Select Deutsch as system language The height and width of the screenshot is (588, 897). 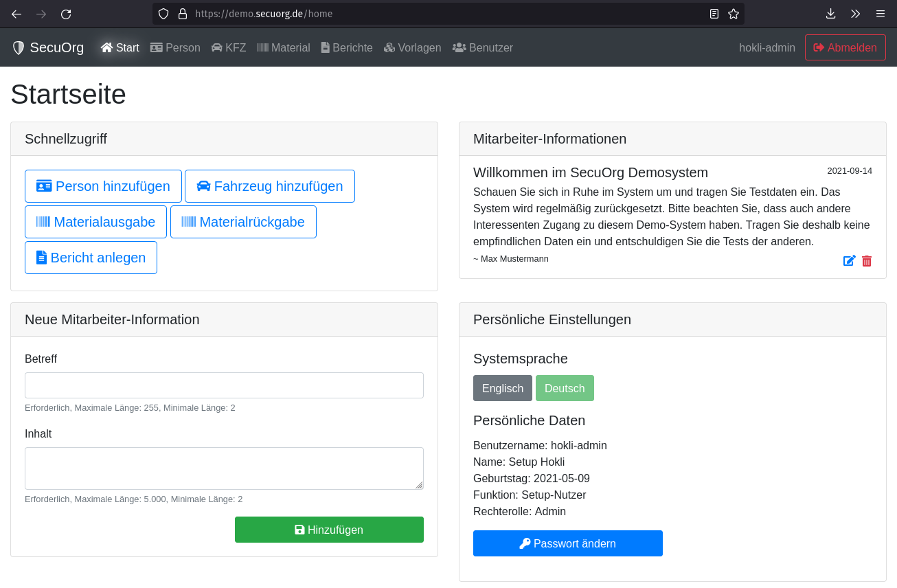point(565,388)
